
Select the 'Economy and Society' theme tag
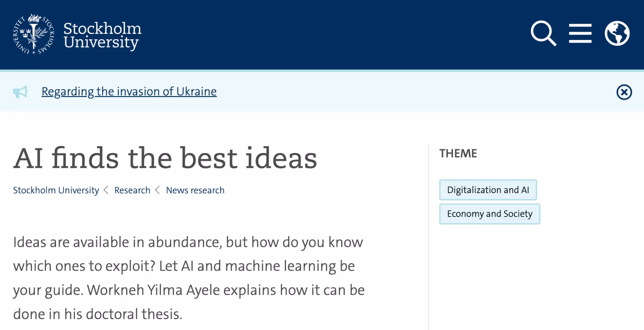pos(489,214)
